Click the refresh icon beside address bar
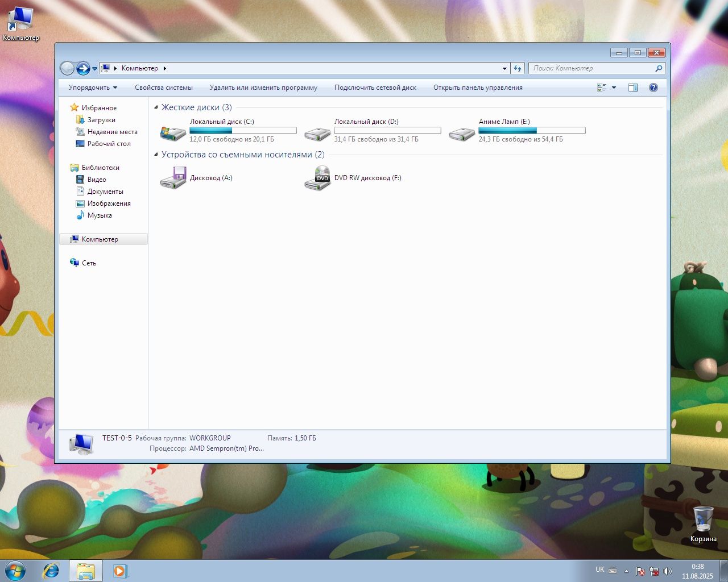The height and width of the screenshot is (582, 728). pyautogui.click(x=518, y=68)
